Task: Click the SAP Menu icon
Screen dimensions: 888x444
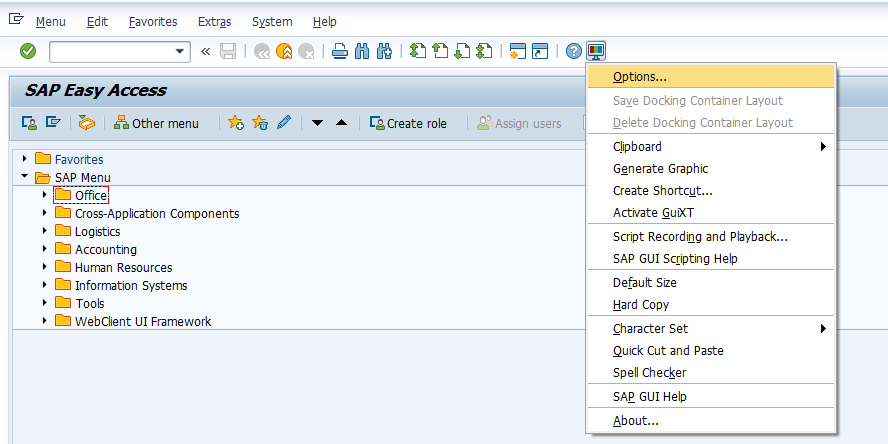Action: tap(53, 122)
